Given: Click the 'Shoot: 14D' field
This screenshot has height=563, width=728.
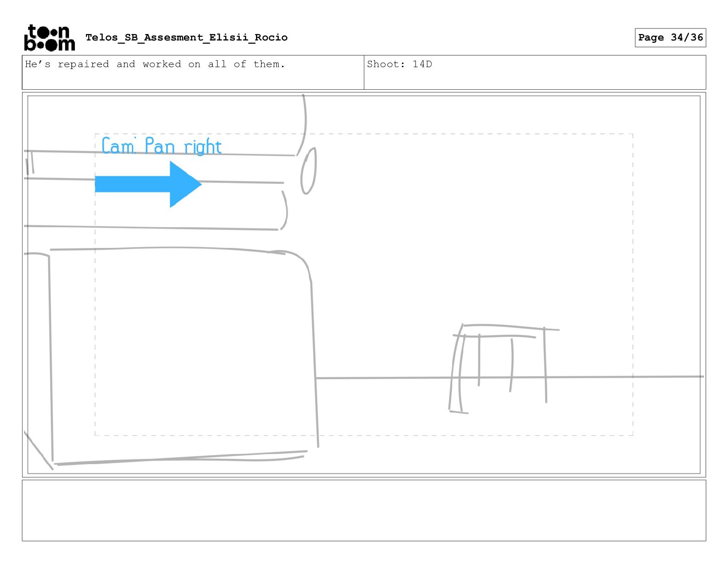Looking at the screenshot, I should [x=535, y=72].
